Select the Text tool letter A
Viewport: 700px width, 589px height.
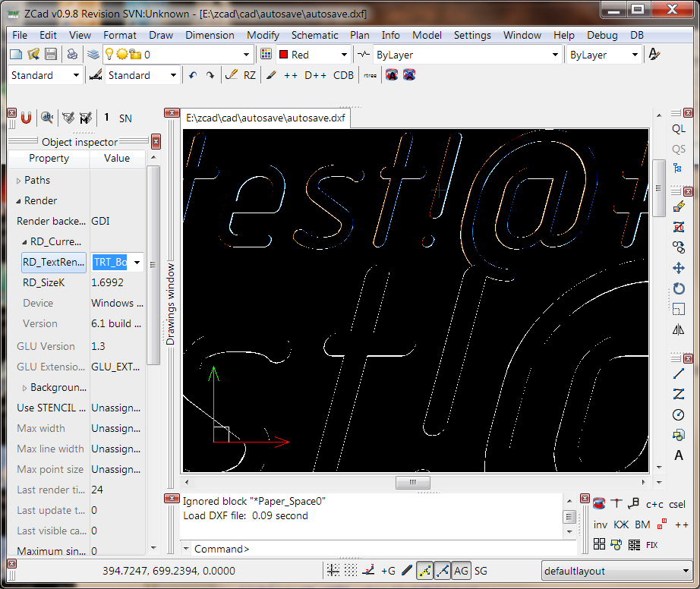tap(679, 455)
